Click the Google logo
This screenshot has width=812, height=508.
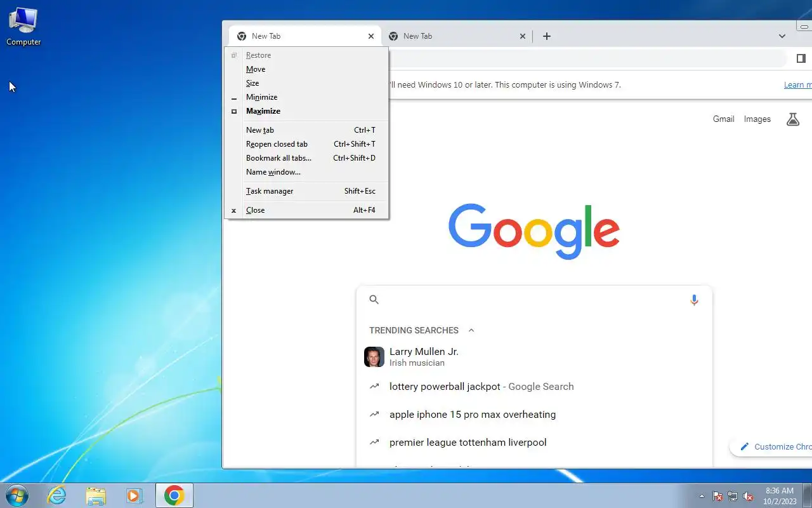point(534,231)
